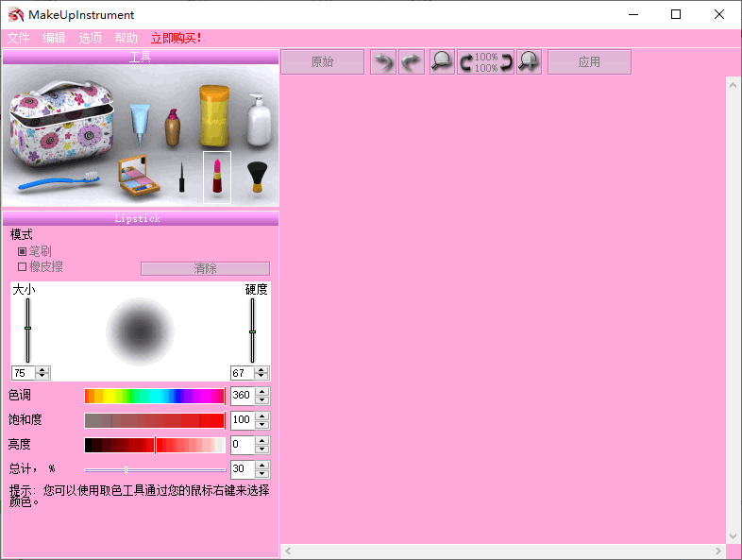The image size is (742, 560).
Task: Increase the 亮度 brightness value
Action: [x=262, y=440]
